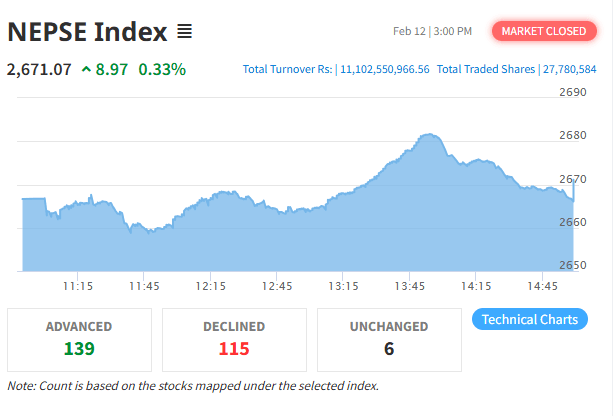Click the index value 2,671.07

pos(39,70)
